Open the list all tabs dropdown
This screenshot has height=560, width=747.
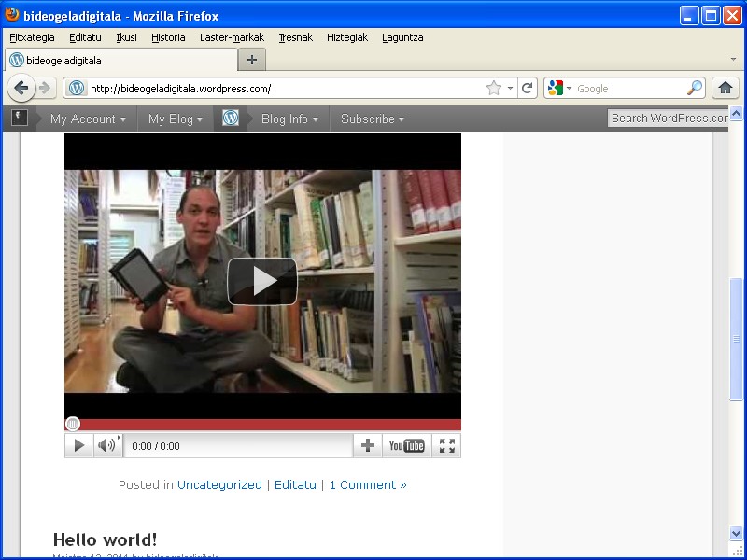click(x=733, y=59)
